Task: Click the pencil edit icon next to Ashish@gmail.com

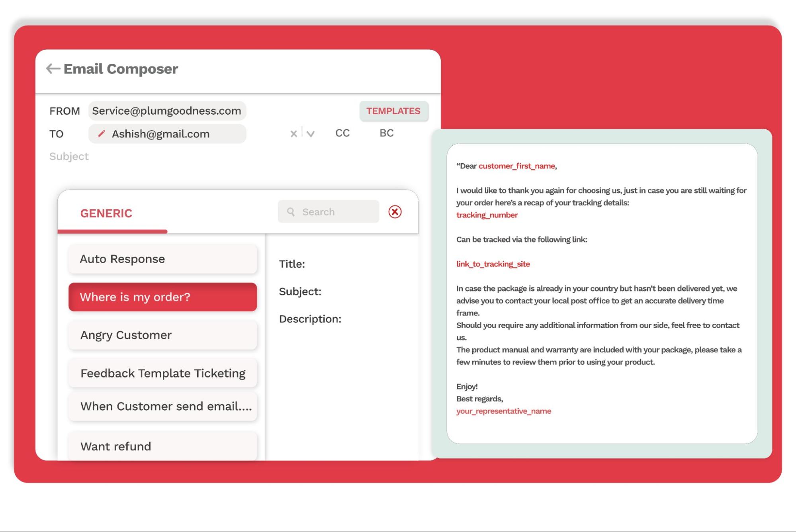Action: (x=101, y=134)
